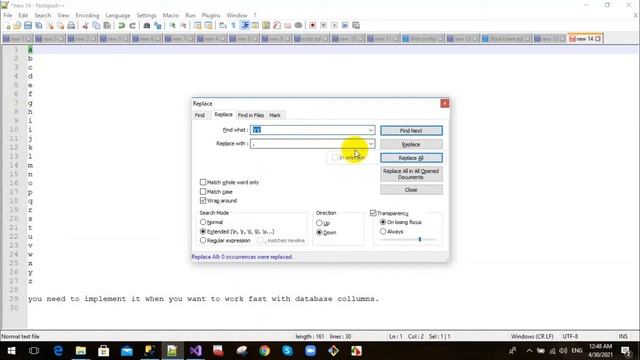The height and width of the screenshot is (360, 640).
Task: Open the File menu
Action: (x=8, y=15)
